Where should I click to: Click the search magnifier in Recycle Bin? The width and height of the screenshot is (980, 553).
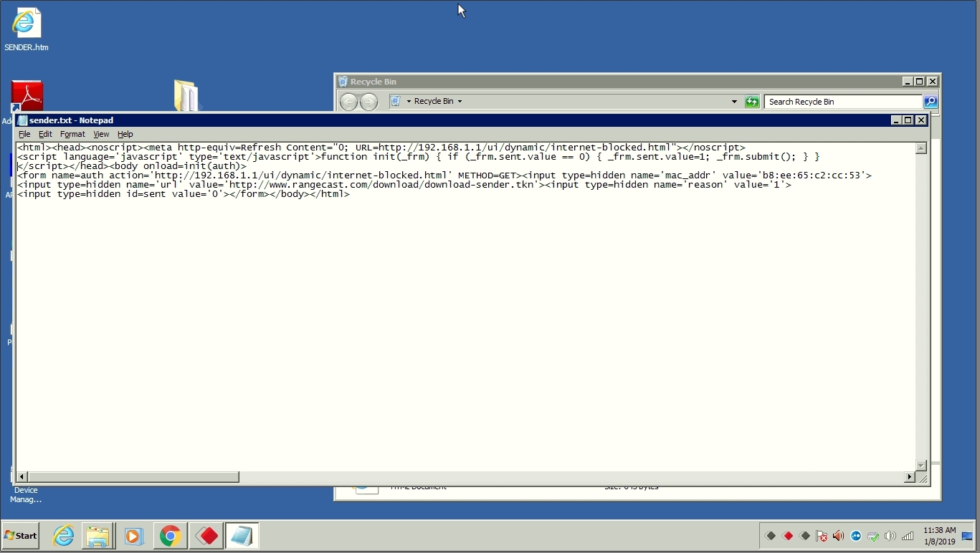930,102
